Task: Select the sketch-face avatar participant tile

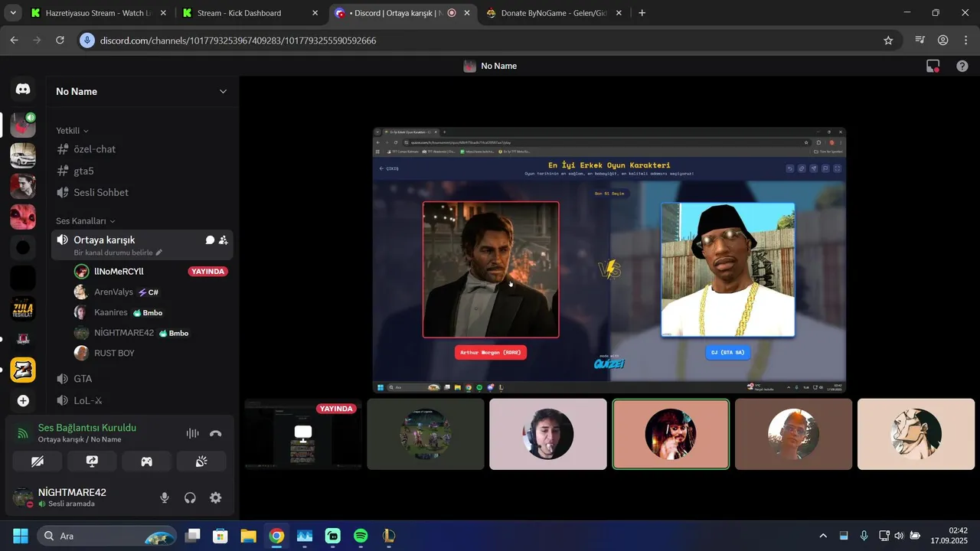Action: [x=916, y=434]
